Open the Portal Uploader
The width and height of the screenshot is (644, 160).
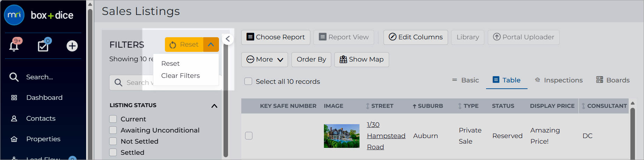(x=523, y=37)
